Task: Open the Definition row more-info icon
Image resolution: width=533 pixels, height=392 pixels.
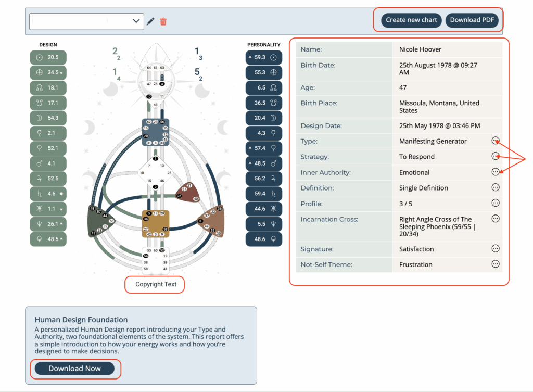Action: click(496, 187)
